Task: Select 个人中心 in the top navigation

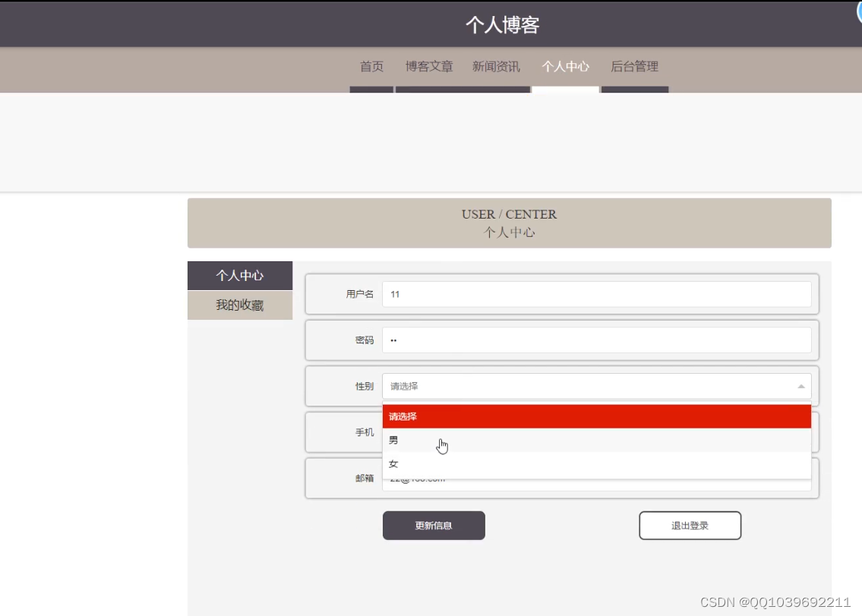Action: coord(565,67)
